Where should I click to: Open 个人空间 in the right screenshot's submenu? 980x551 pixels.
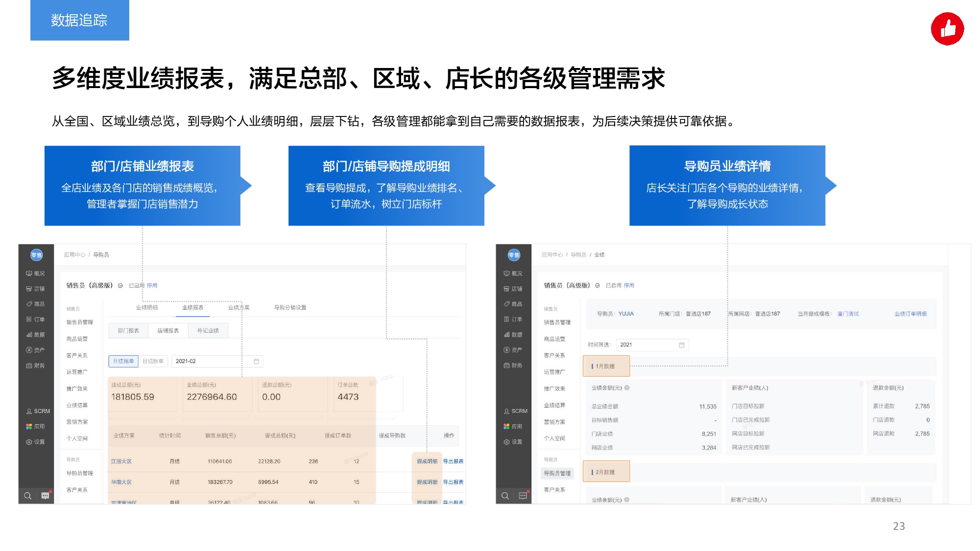tap(554, 438)
